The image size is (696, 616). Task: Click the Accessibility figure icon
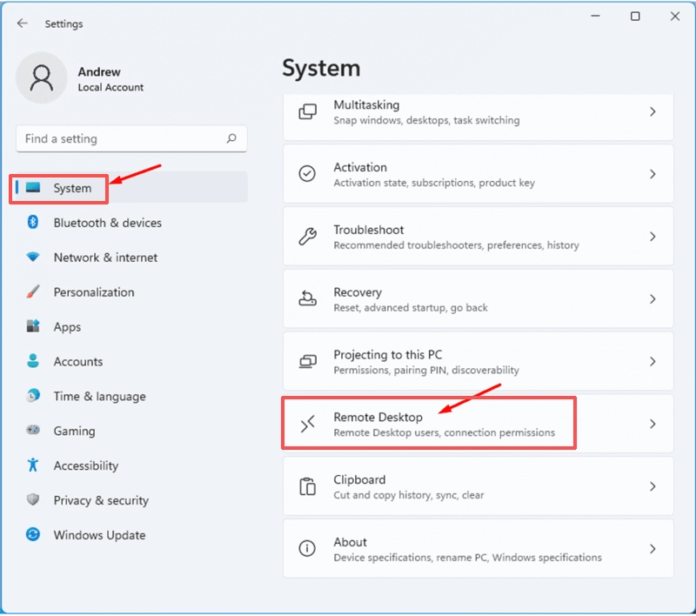[x=33, y=465]
